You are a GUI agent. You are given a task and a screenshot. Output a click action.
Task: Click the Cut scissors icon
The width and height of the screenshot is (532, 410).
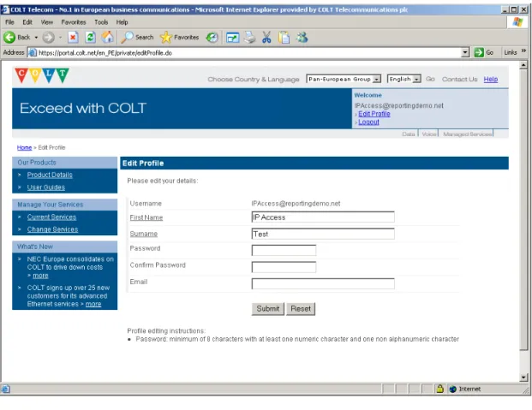point(266,38)
